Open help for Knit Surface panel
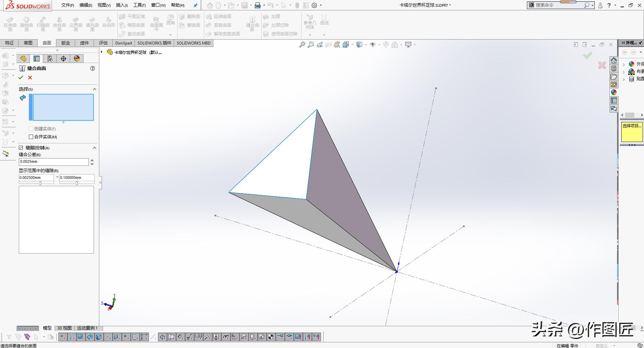Viewport: 644px width, 348px height. (93, 68)
